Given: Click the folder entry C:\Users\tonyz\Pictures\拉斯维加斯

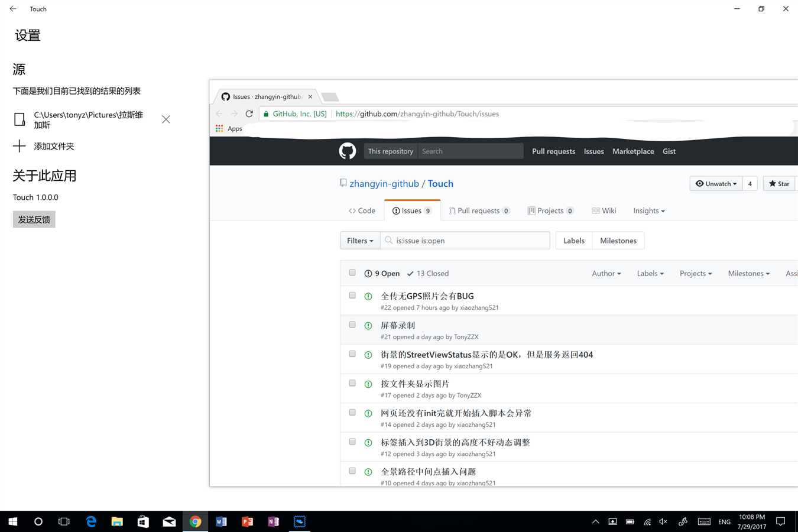Looking at the screenshot, I should [x=89, y=120].
